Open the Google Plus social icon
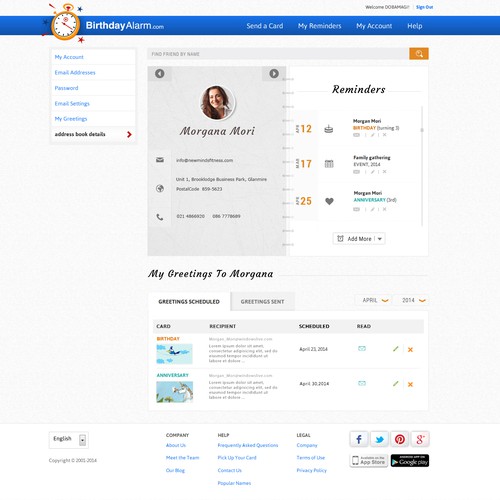 coord(420,439)
